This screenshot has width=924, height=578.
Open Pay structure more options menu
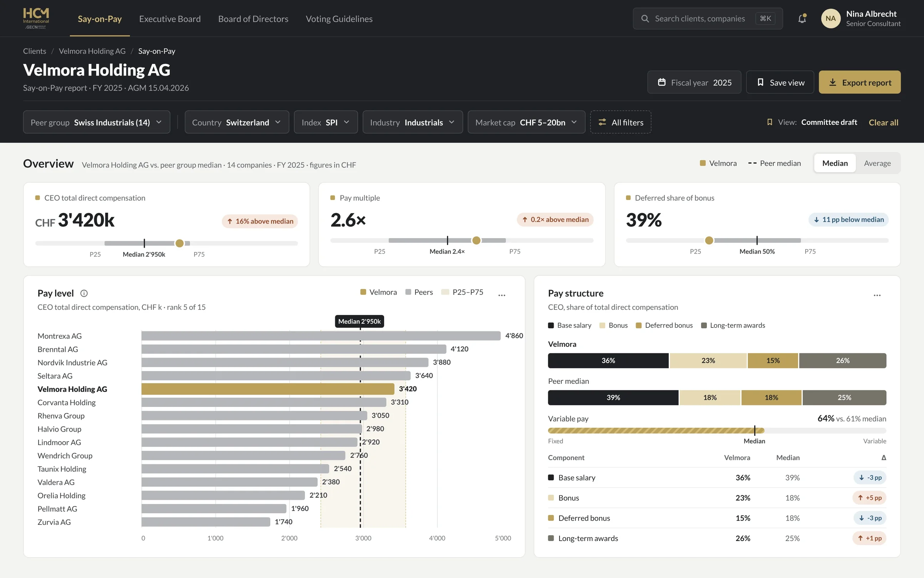click(877, 295)
